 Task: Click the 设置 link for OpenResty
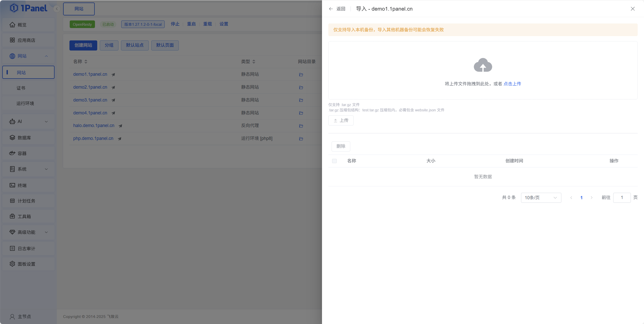point(224,24)
